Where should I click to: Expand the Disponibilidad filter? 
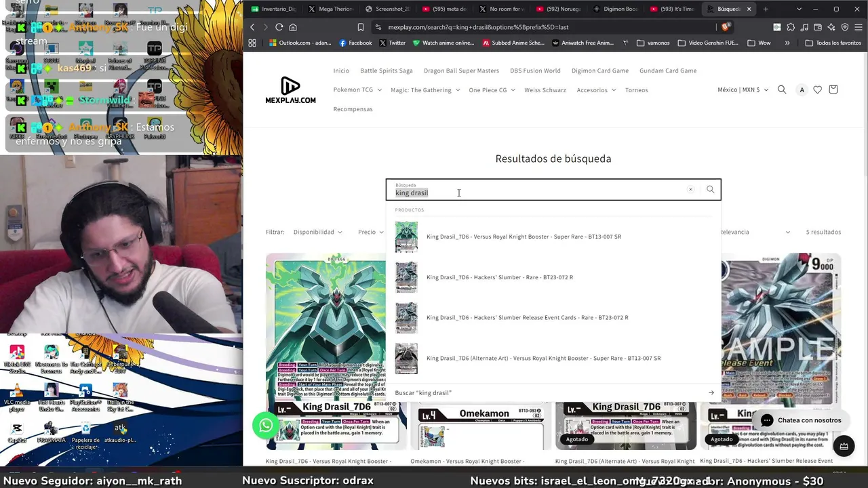317,232
